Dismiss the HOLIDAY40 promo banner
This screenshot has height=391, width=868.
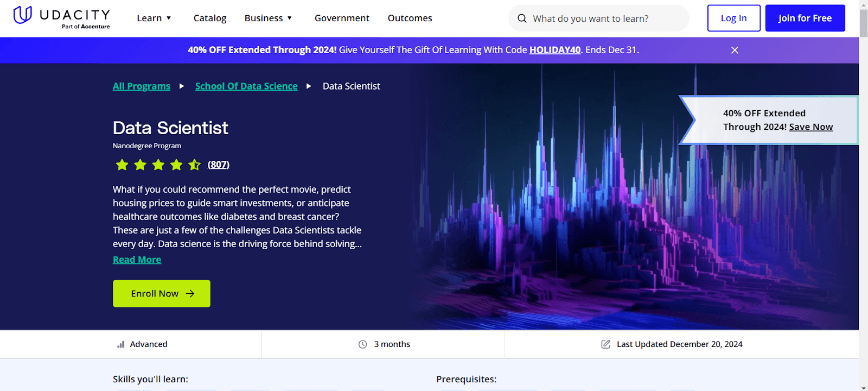click(735, 50)
